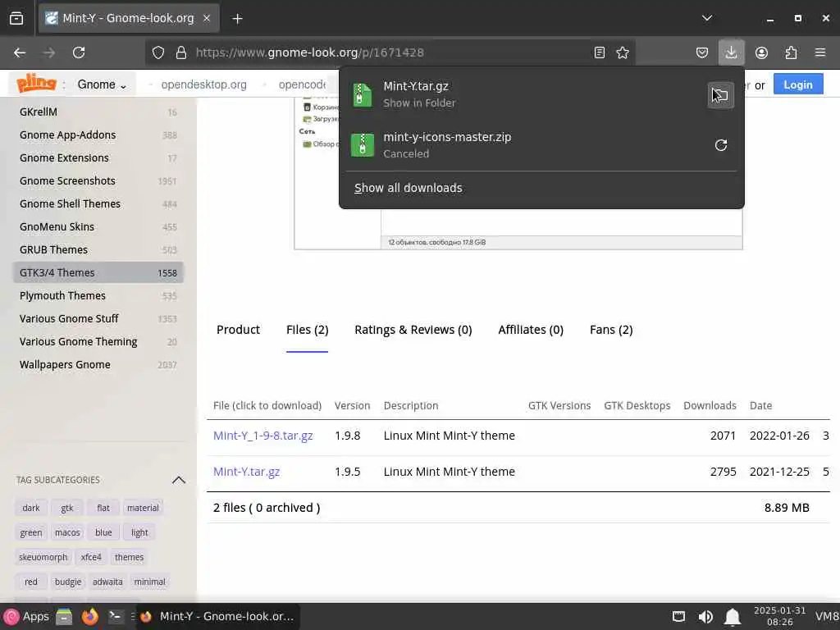Toggle reader view icon
The width and height of the screenshot is (840, 630).
click(x=600, y=52)
